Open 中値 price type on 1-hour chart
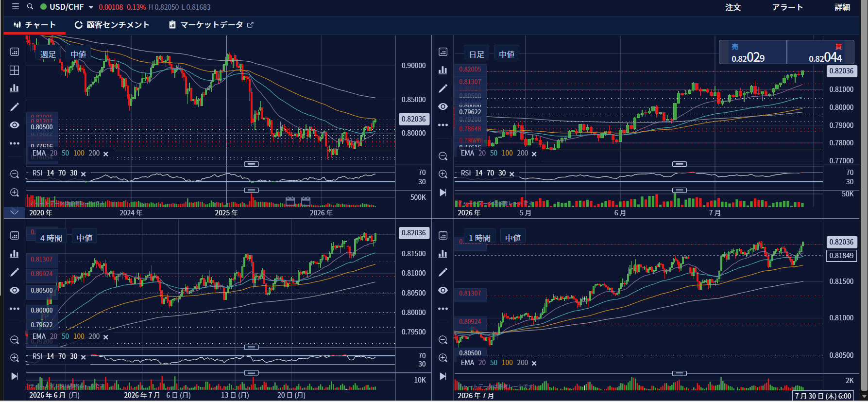Viewport: 868px width, 402px height. (x=513, y=238)
